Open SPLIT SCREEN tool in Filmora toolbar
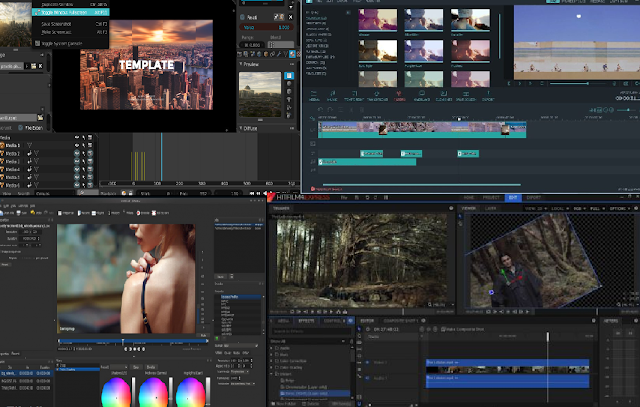Screen dimensions: 640x407 point(466,96)
